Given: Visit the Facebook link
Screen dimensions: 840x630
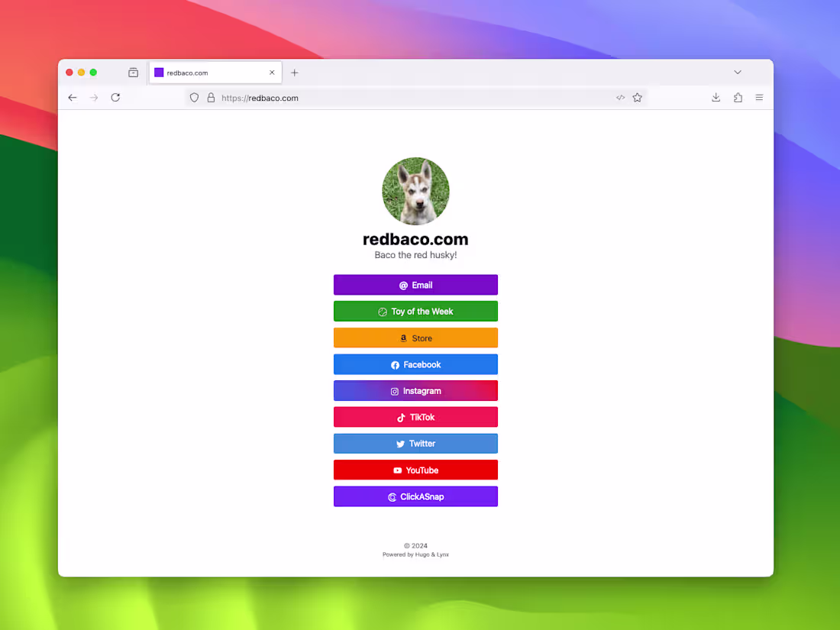Looking at the screenshot, I should point(415,364).
